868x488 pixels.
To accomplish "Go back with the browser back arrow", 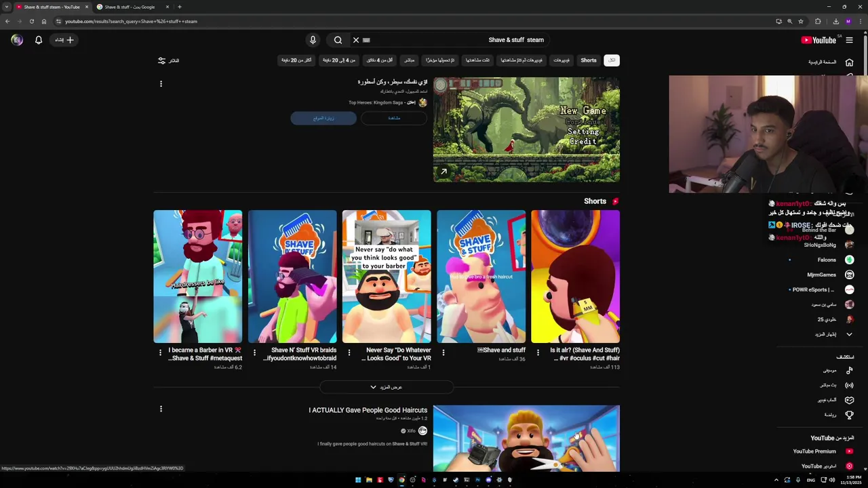I will tap(7, 21).
